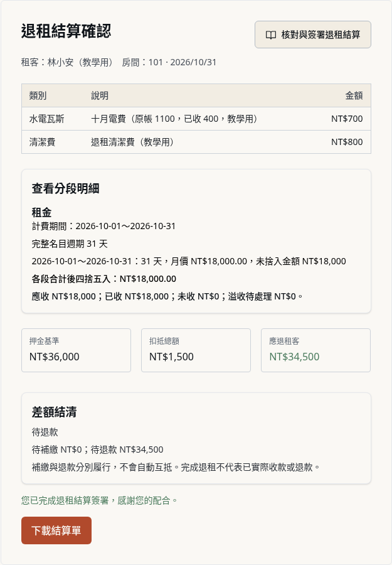The width and height of the screenshot is (392, 565).
Task: Select the 計費期間 date range line
Action: [103, 226]
